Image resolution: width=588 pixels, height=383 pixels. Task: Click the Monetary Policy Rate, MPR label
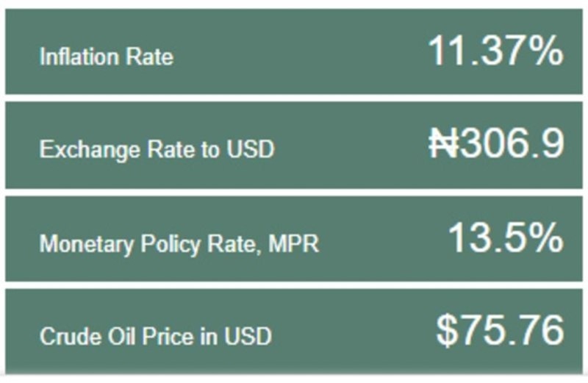click(x=179, y=243)
